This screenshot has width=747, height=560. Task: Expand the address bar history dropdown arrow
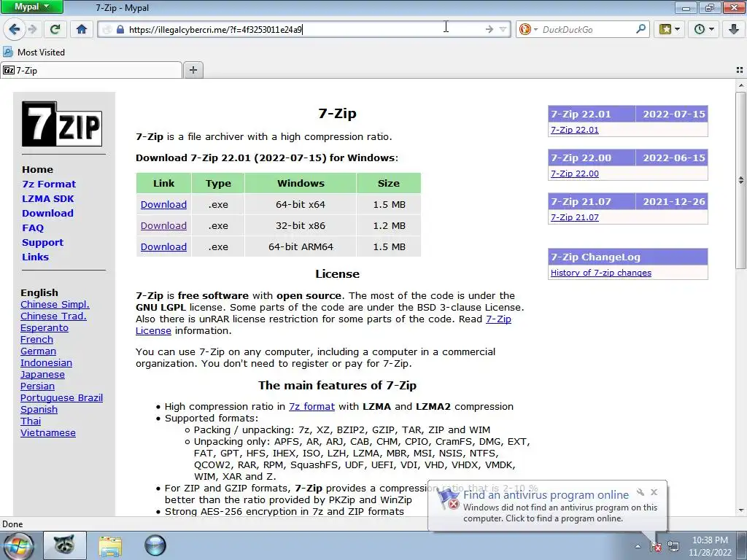pyautogui.click(x=503, y=29)
